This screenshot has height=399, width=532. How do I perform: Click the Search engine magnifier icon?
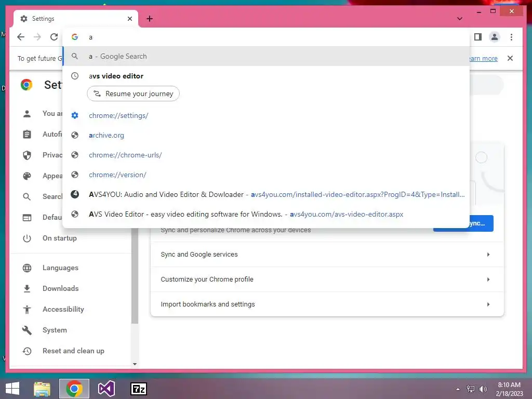(x=27, y=196)
